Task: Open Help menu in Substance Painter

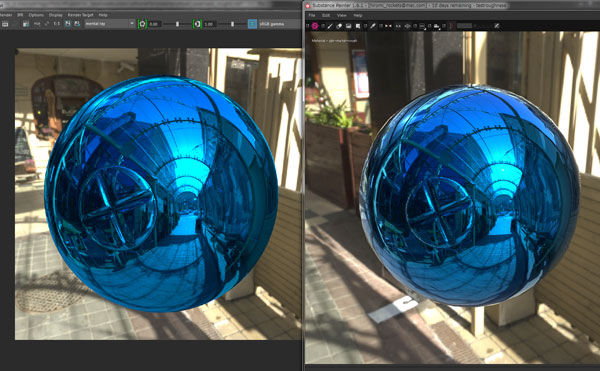Action: tap(358, 15)
